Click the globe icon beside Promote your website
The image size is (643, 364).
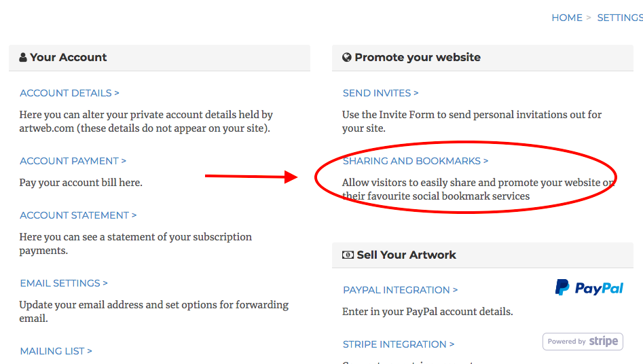[347, 58]
